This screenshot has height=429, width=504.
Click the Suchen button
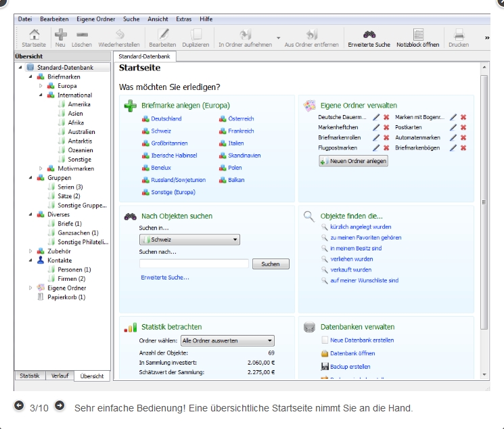pos(271,264)
